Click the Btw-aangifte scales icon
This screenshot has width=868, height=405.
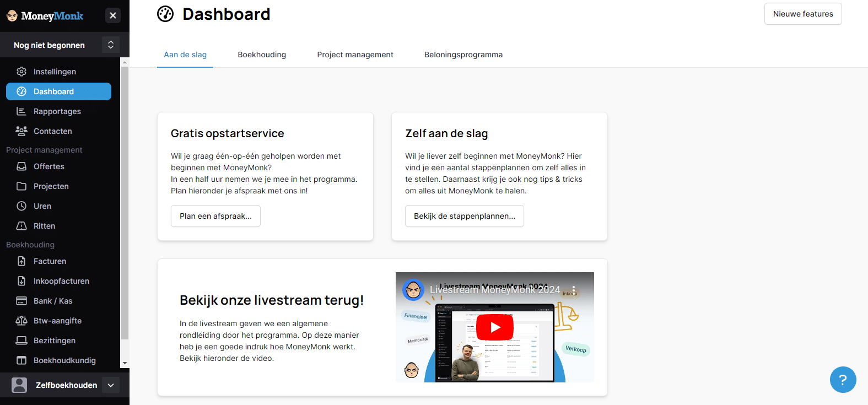tap(21, 321)
